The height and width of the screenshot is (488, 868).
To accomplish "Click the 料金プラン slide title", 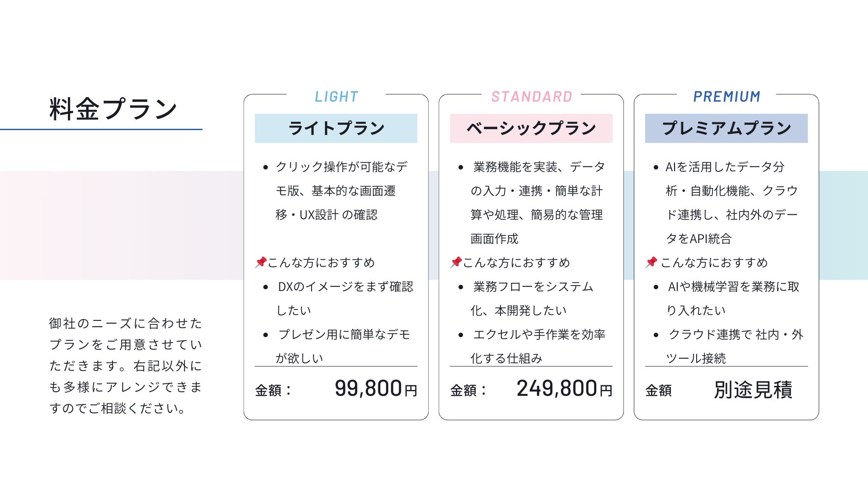I will click(113, 109).
